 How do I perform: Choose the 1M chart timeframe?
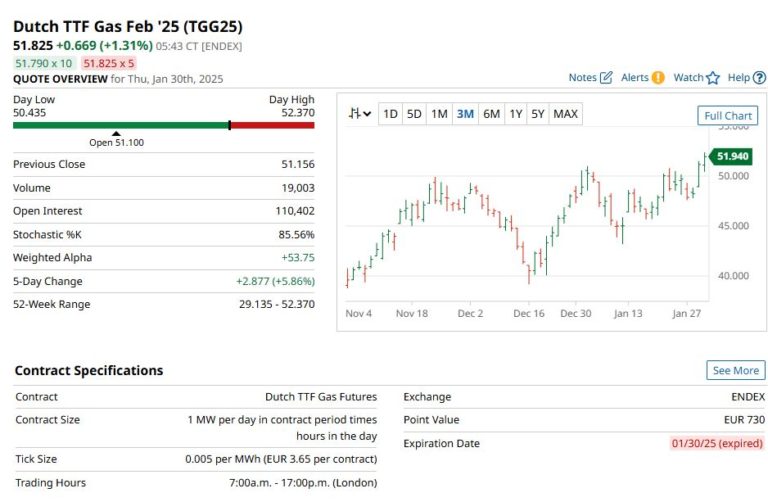coord(439,114)
